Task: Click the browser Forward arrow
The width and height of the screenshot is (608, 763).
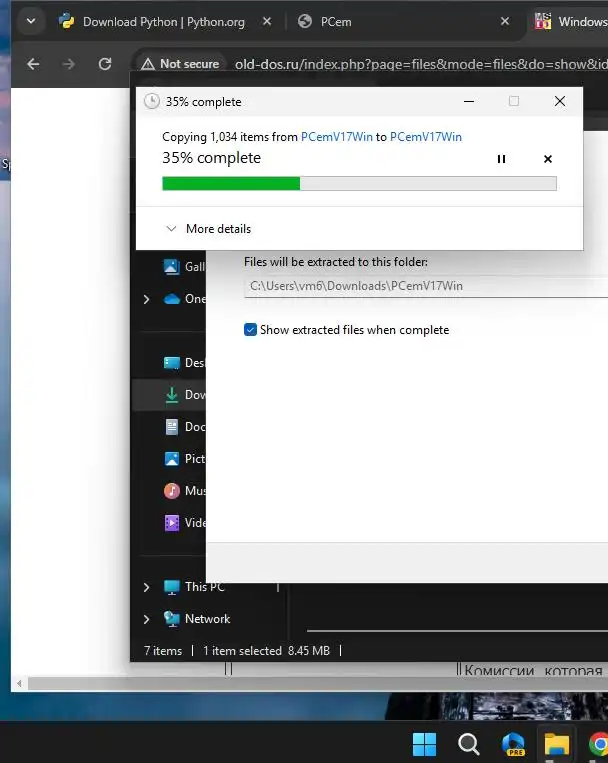Action: pos(69,64)
